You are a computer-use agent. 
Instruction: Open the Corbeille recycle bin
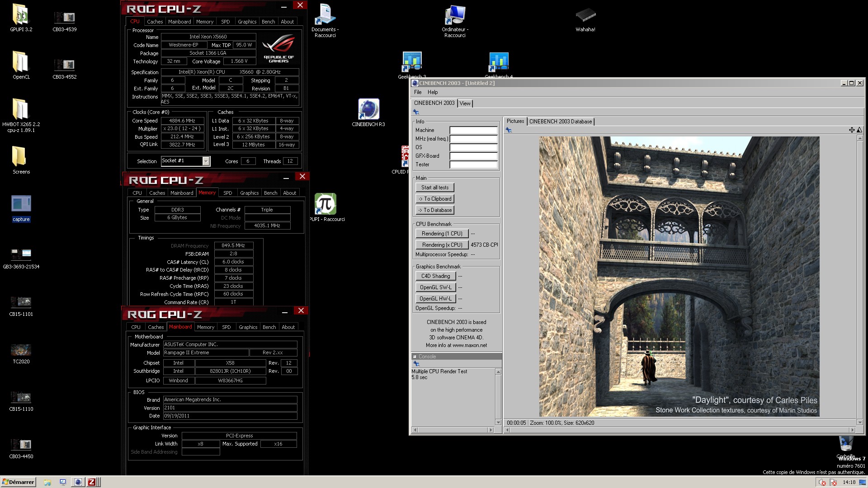pos(846,446)
